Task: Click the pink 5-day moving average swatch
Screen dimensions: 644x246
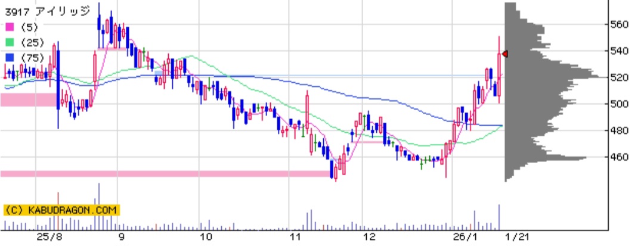Action: point(9,27)
